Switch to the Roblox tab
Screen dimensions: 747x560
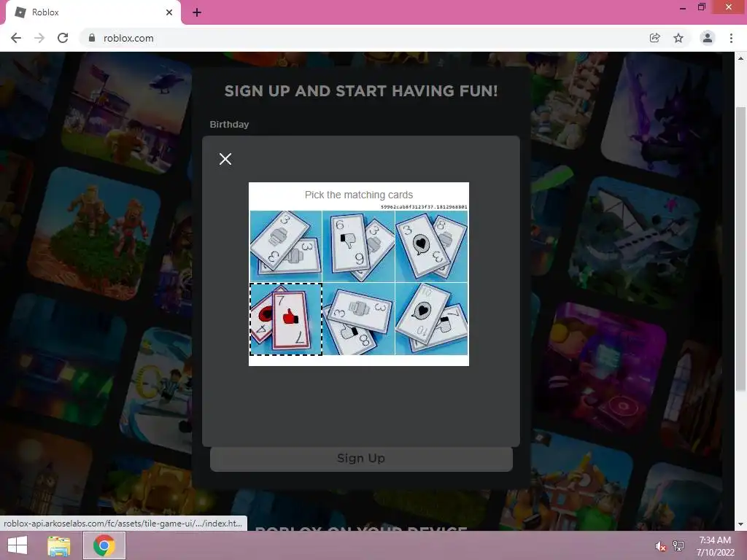coord(93,12)
